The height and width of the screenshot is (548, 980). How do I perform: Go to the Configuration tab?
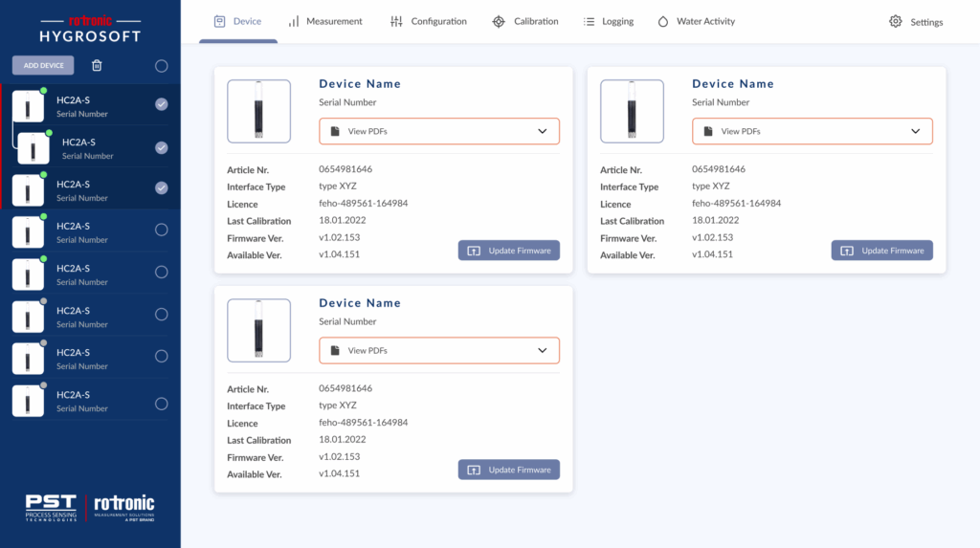429,21
